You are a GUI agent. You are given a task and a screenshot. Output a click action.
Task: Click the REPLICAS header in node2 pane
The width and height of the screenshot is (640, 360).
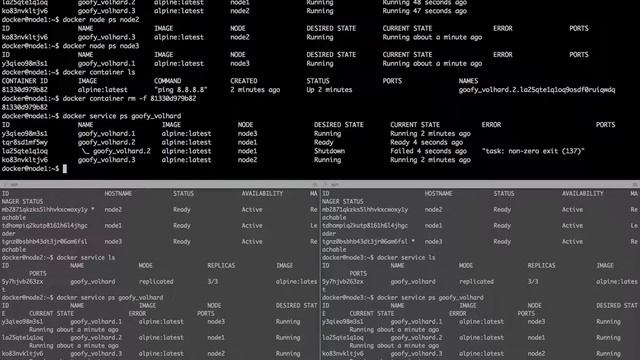pos(221,266)
